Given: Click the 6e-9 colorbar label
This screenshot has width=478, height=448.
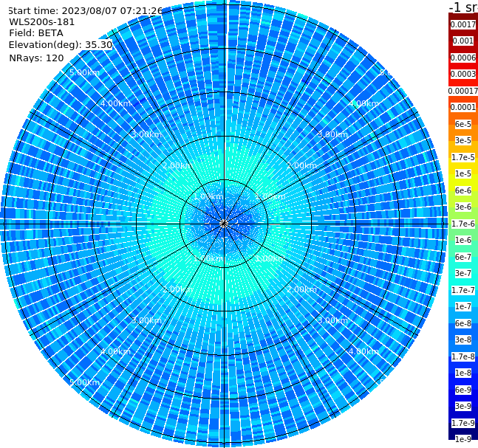Looking at the screenshot, I should 463,390.
